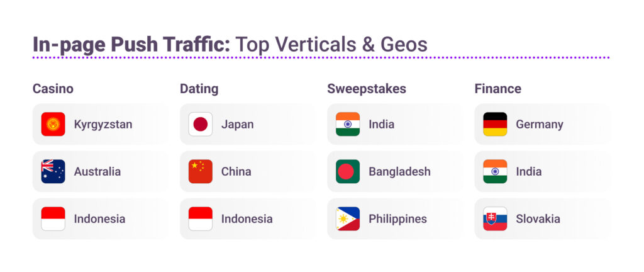The image size is (644, 272).
Task: Click the India flag under Finance
Action: coord(495,171)
